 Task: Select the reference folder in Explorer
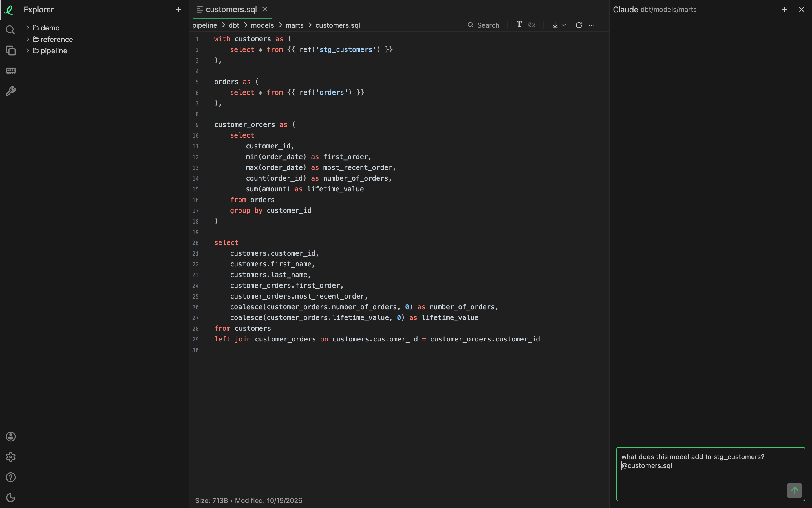click(53, 39)
